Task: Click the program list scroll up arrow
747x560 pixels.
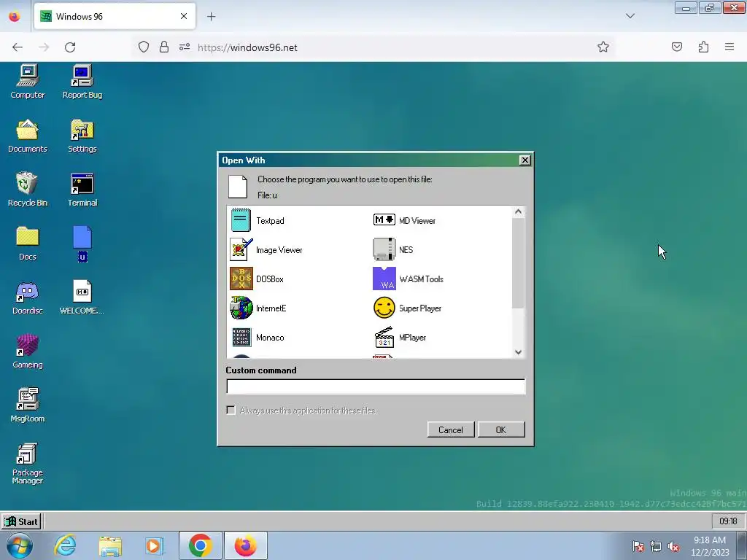Action: [519, 211]
